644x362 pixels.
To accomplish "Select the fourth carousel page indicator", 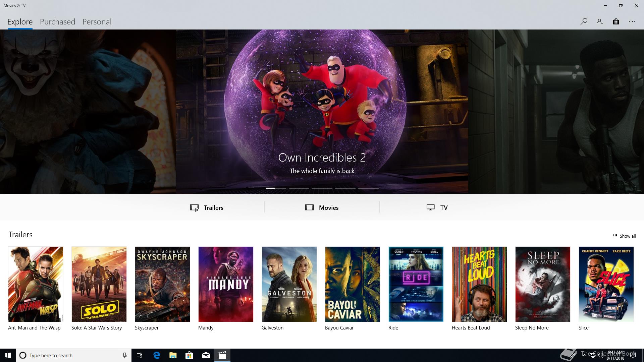I will (x=345, y=188).
